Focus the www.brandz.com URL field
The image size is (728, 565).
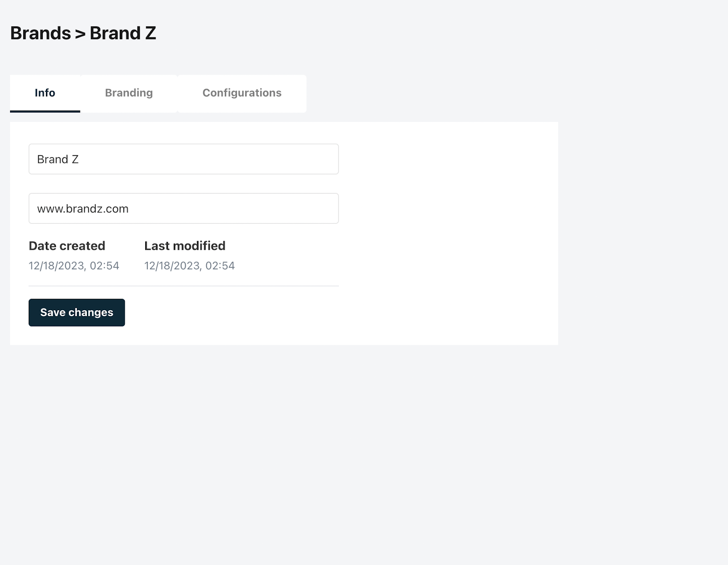click(183, 208)
